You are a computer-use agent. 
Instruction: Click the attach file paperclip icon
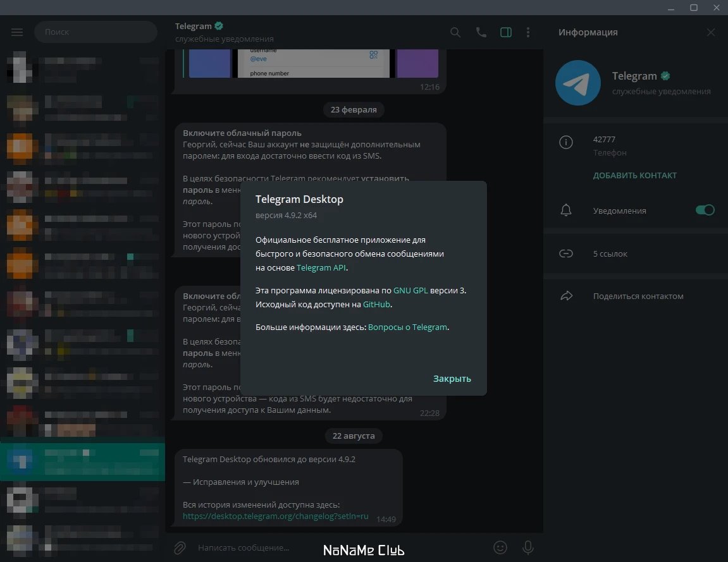click(x=180, y=547)
